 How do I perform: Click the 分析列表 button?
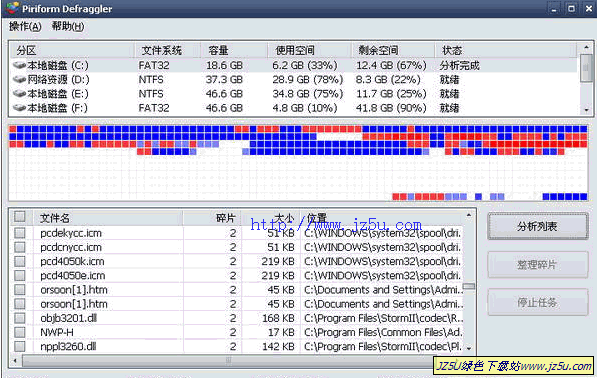[x=537, y=226]
